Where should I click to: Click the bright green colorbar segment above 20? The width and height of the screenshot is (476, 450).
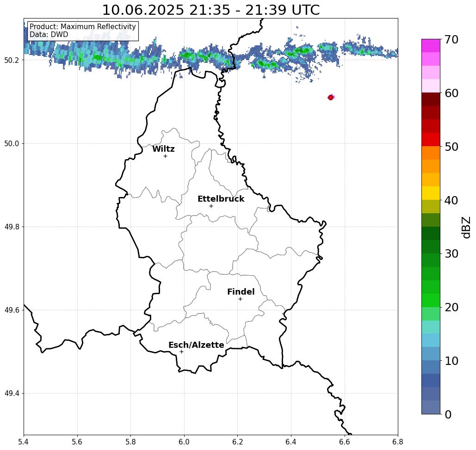pyautogui.click(x=431, y=300)
